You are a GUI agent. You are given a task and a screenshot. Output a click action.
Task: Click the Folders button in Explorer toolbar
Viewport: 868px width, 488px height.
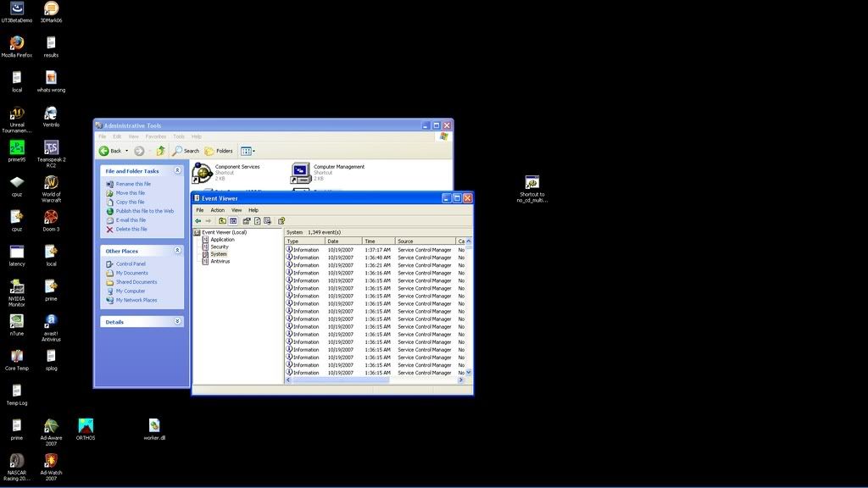(219, 151)
